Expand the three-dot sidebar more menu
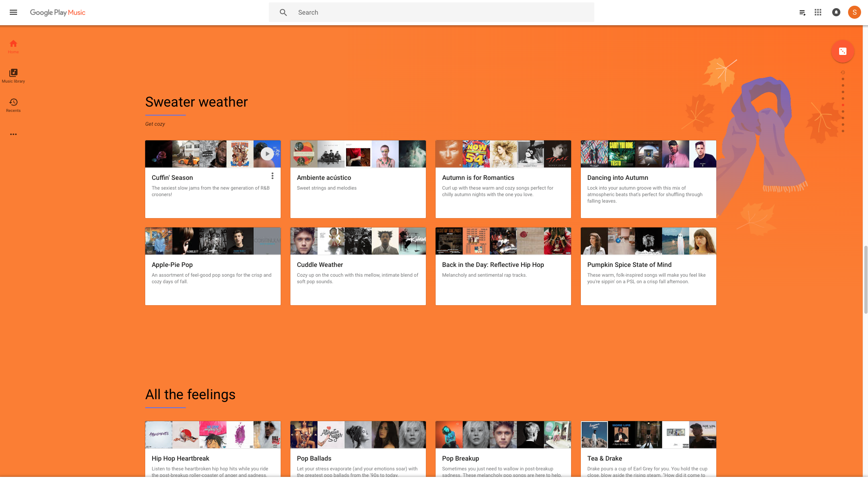Viewport: 868px width, 483px height. click(x=13, y=134)
